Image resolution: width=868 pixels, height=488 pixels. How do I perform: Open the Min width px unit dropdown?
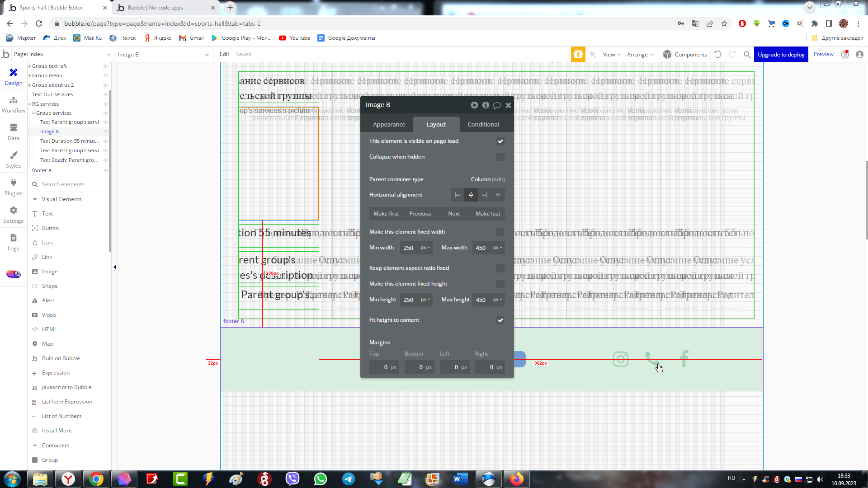pos(425,248)
